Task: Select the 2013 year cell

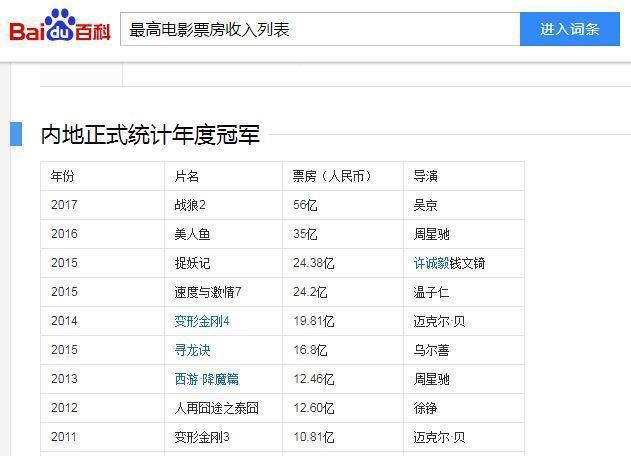Action: coord(103,379)
